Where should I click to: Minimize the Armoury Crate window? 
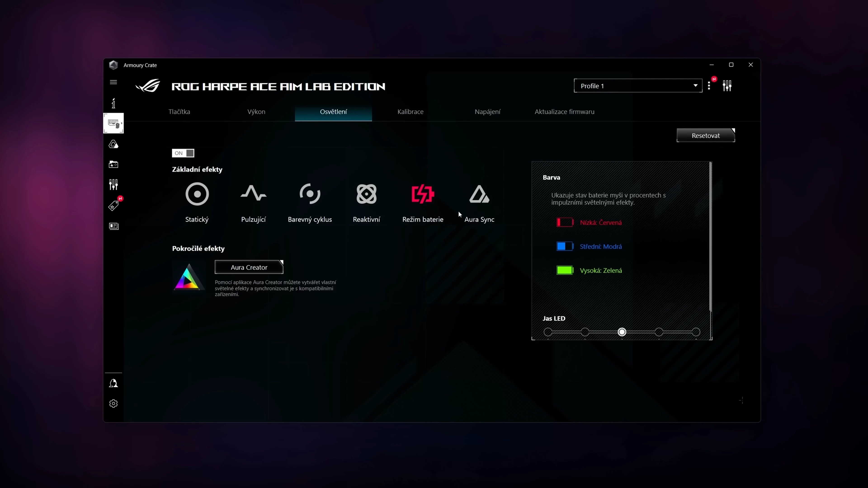tap(711, 65)
